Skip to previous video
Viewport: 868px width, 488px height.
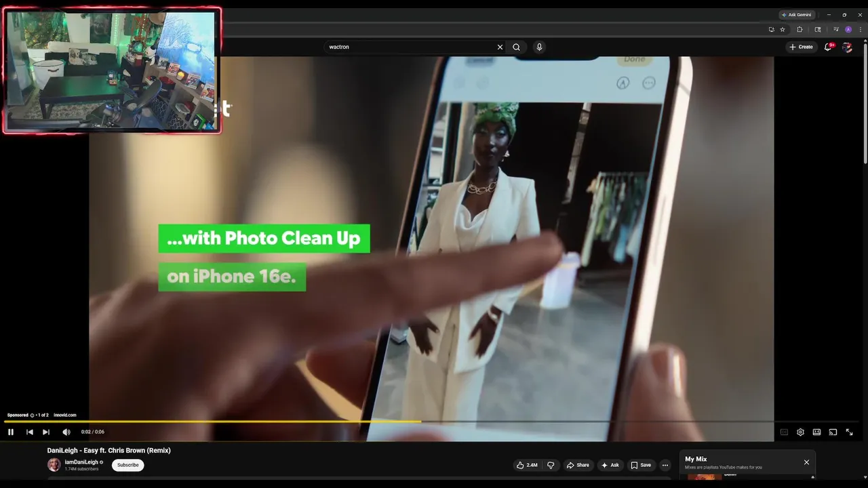click(30, 432)
